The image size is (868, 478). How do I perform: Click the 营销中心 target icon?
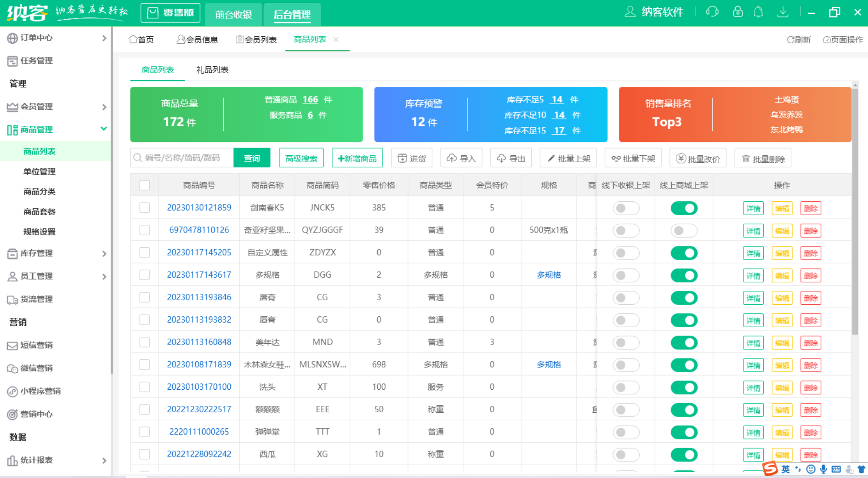(x=12, y=415)
